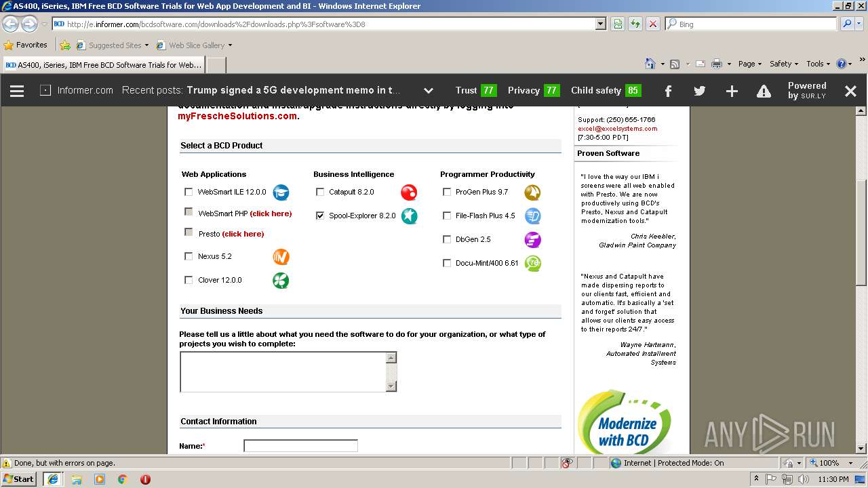Close the Informer bar with X

tap(850, 91)
